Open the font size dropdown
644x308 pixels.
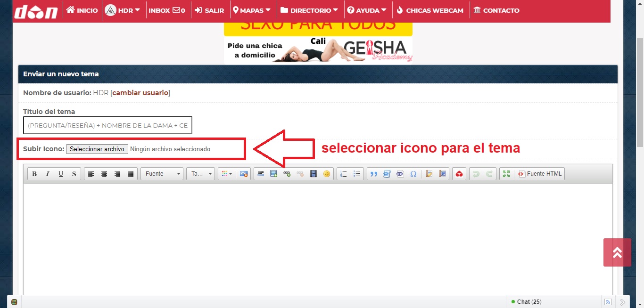(x=200, y=174)
